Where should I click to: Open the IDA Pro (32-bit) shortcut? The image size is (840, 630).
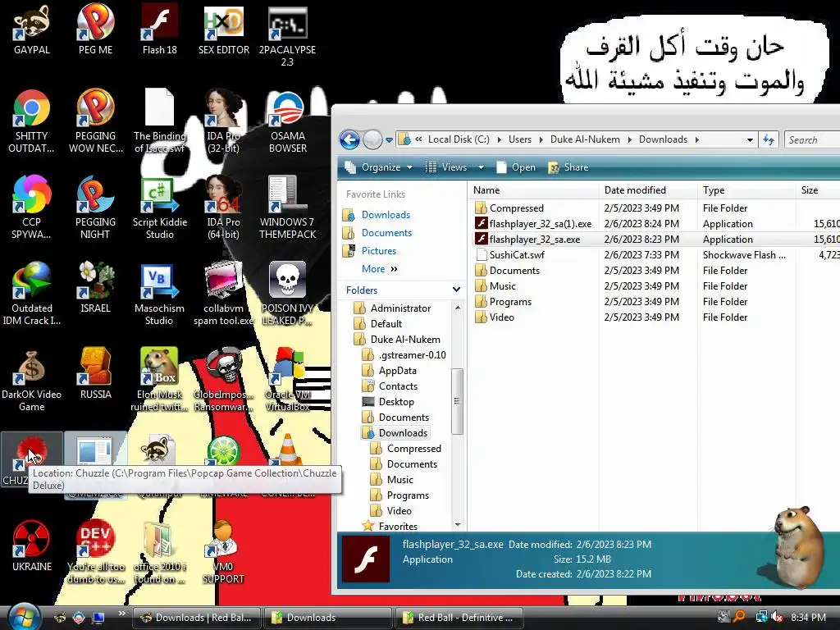point(223,122)
